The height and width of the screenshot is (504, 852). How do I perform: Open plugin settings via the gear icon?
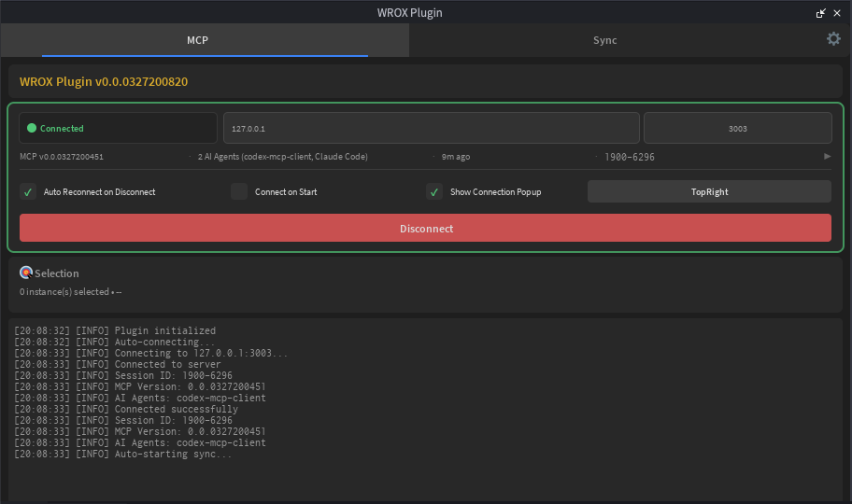[x=833, y=39]
